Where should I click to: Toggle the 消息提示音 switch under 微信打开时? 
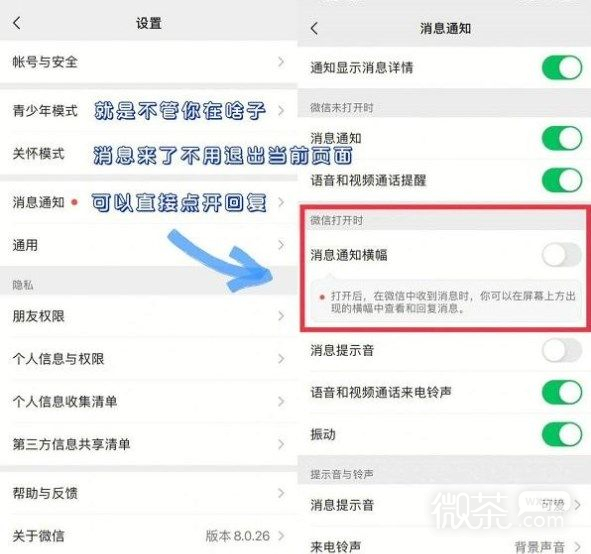(562, 350)
